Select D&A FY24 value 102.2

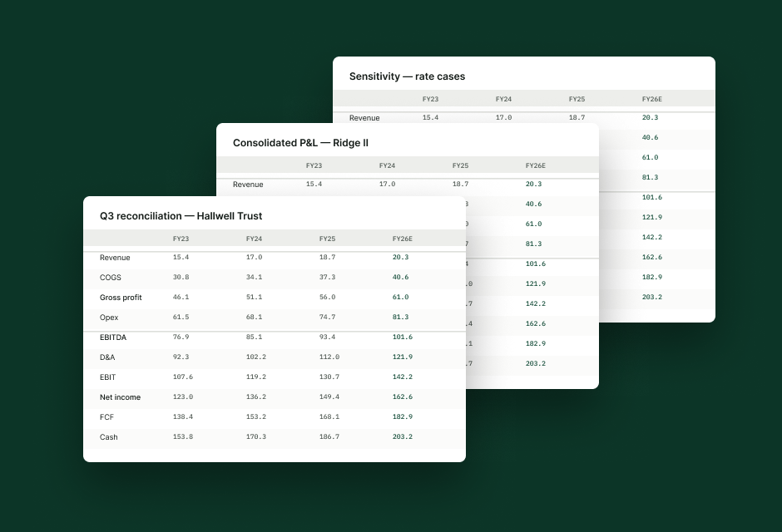point(256,357)
